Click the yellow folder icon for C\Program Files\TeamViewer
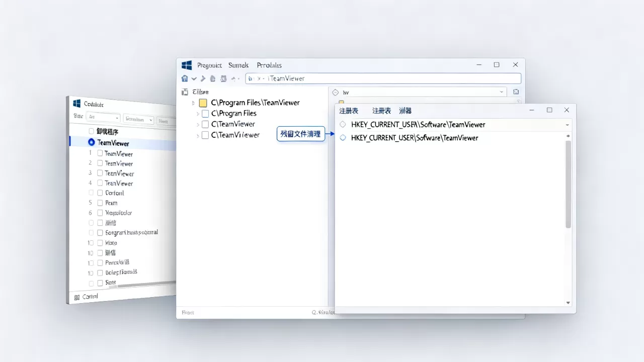This screenshot has width=644, height=362. click(x=203, y=103)
